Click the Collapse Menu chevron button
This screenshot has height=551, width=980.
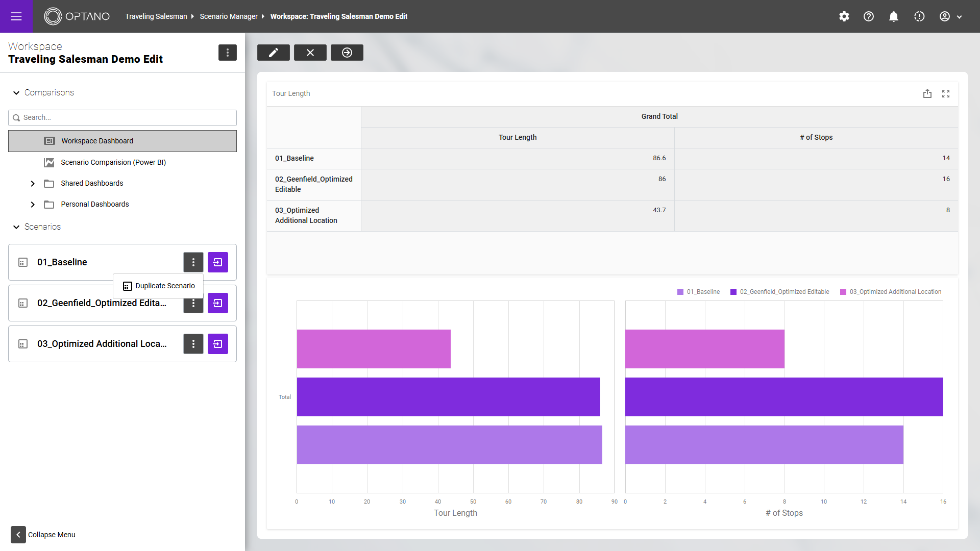tap(18, 534)
